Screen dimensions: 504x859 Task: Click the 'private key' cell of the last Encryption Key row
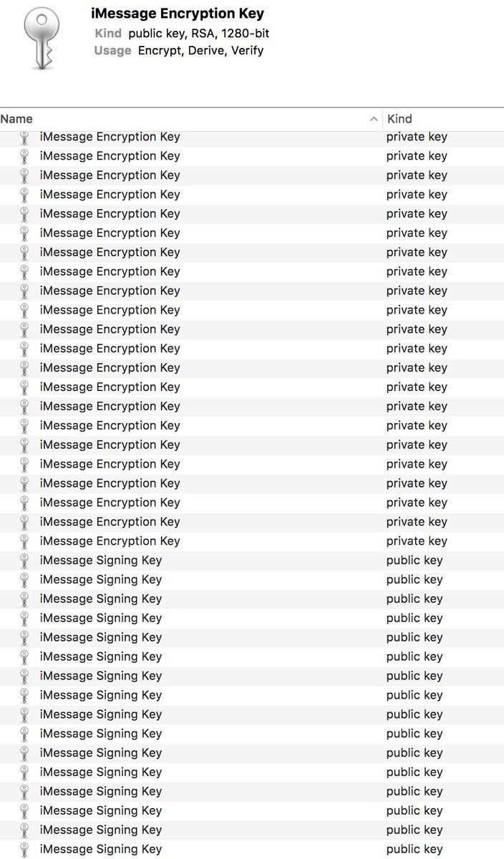pos(417,541)
